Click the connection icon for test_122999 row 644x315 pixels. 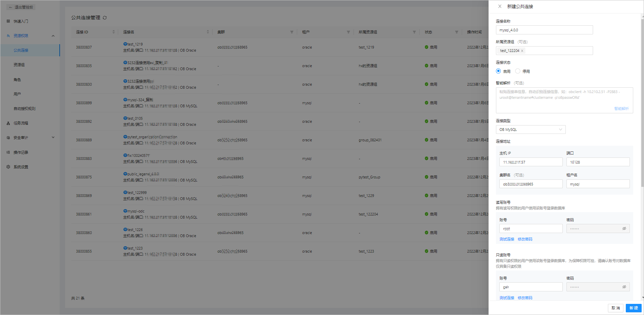click(125, 193)
